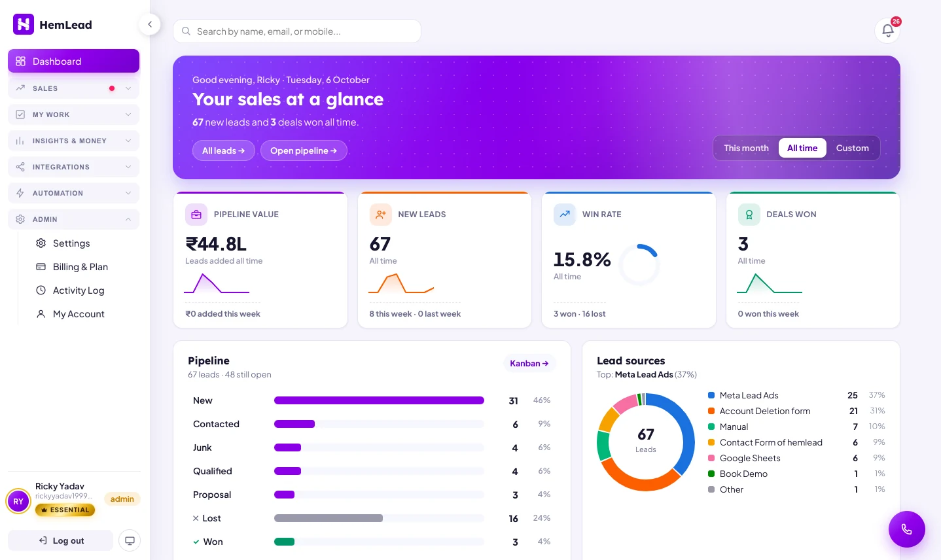941x560 pixels.
Task: Click the lead sources donut chart
Action: (x=646, y=442)
